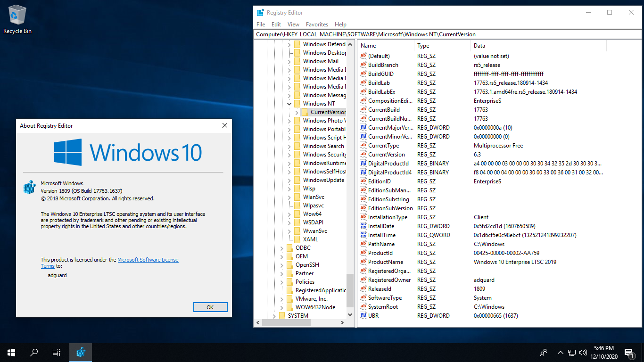This screenshot has width=644, height=362.
Task: Click the OpenSSH folder icon in tree
Action: point(289,264)
